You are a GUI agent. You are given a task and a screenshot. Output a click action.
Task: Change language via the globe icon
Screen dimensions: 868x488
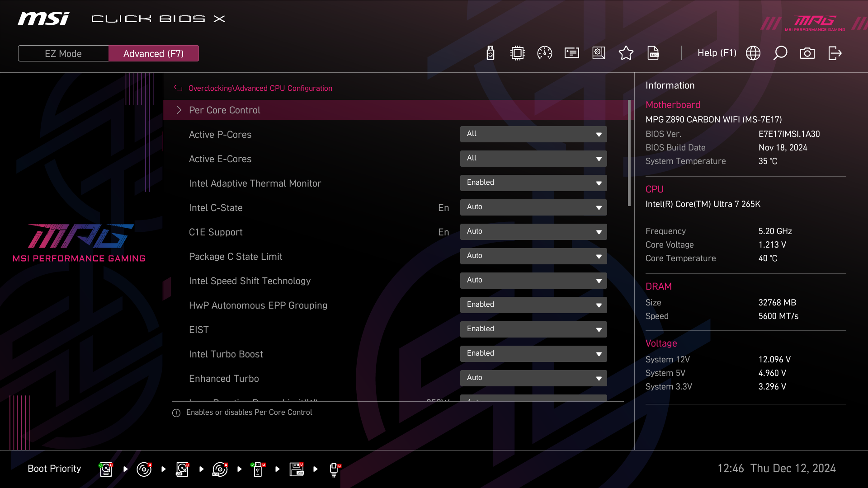pyautogui.click(x=753, y=53)
